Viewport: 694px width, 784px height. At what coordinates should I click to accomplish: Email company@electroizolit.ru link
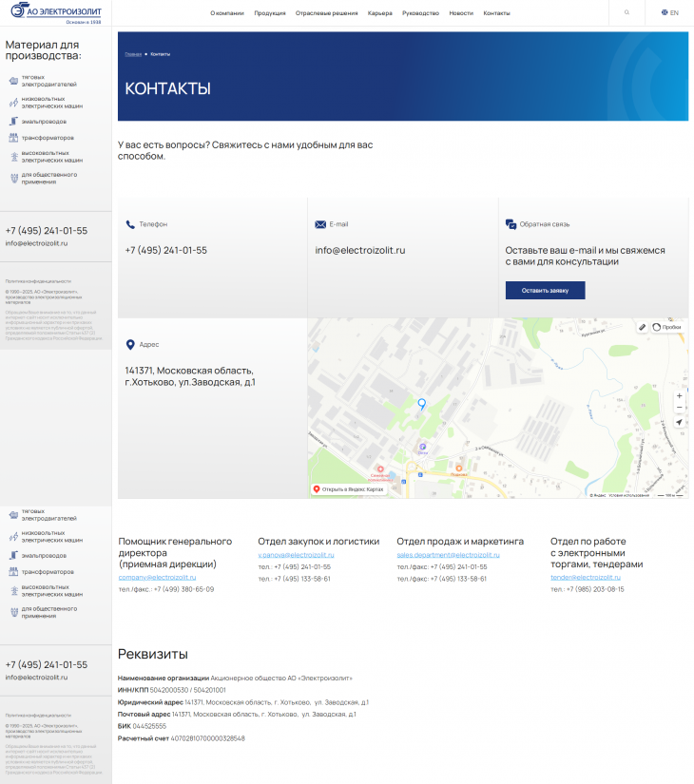tap(157, 578)
